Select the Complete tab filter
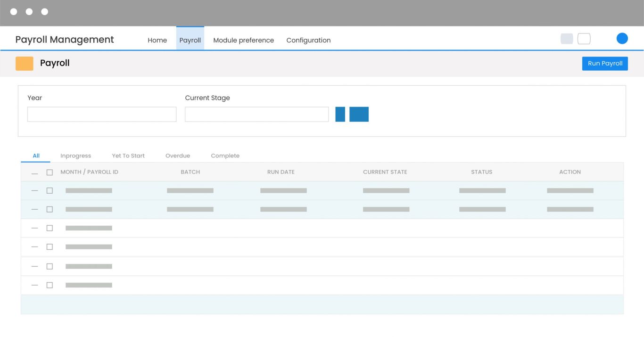The image size is (644, 337). click(225, 156)
